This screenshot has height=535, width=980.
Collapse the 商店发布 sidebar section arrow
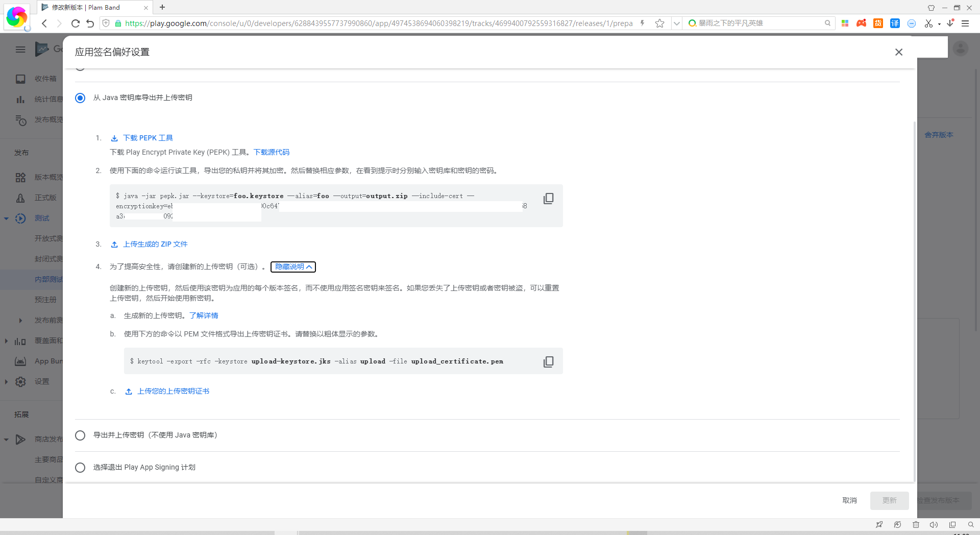[x=6, y=440]
